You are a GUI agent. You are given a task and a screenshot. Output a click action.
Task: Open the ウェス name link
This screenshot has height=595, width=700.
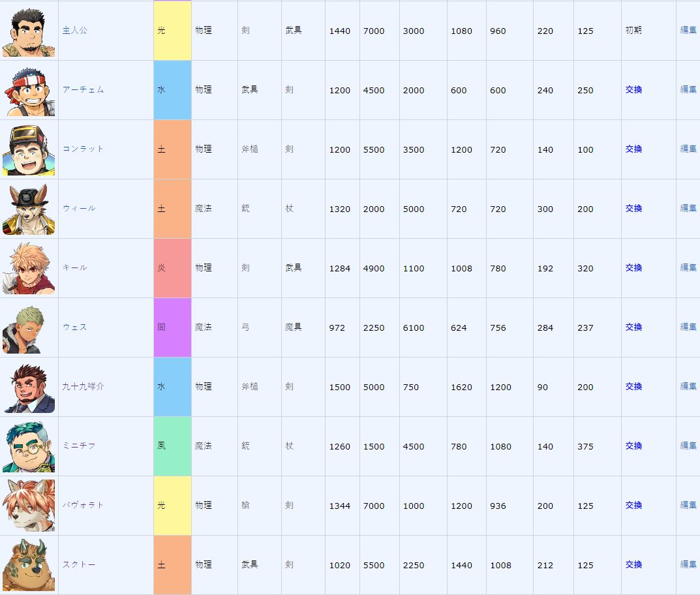tap(74, 327)
